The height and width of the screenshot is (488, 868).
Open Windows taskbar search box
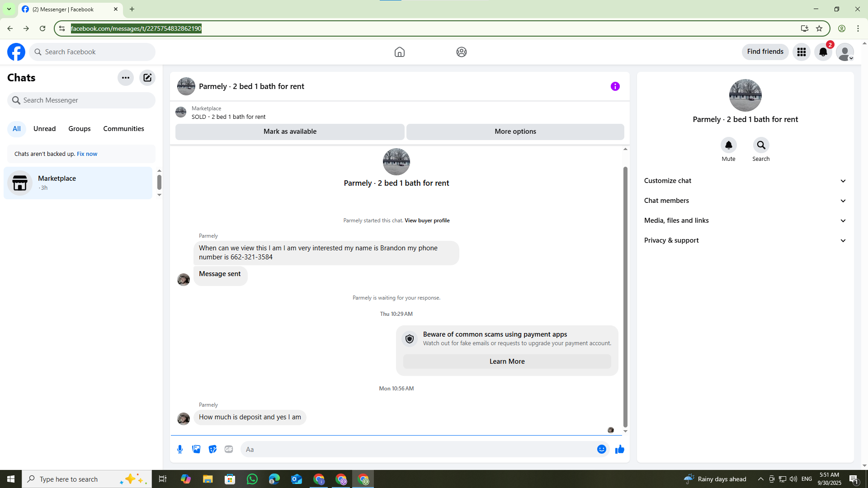(86, 479)
